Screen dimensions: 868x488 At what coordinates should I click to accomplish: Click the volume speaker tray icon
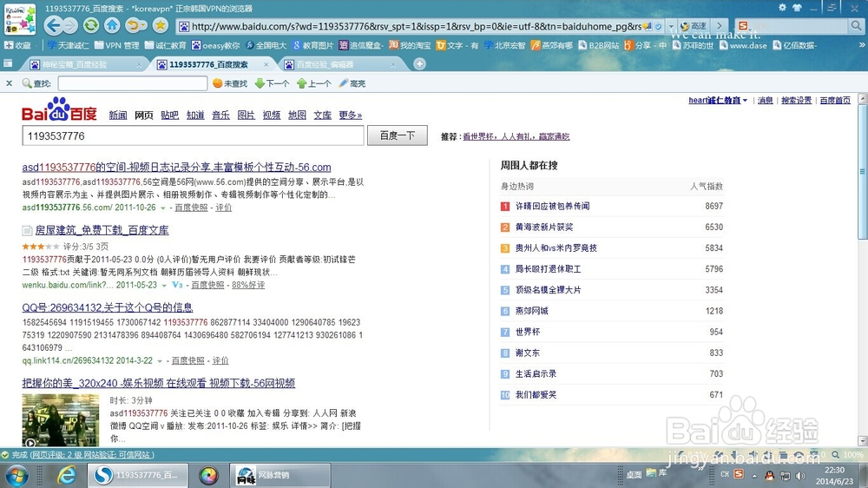800,475
